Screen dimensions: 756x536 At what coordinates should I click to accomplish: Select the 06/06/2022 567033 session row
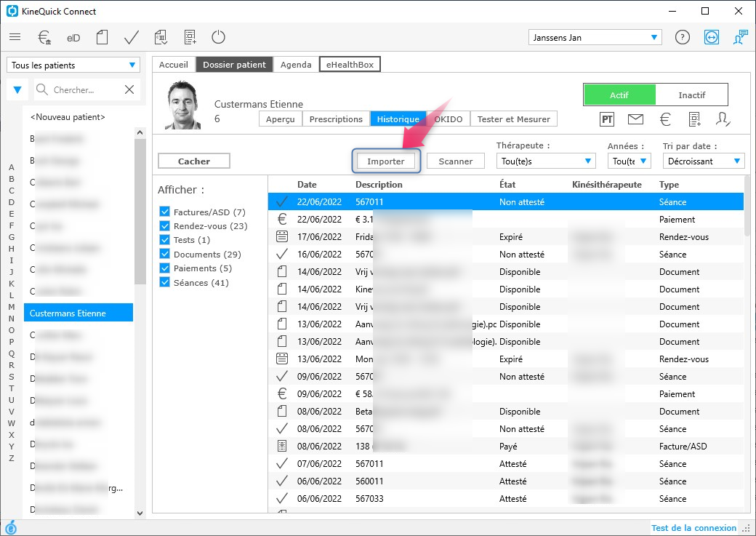coord(506,498)
